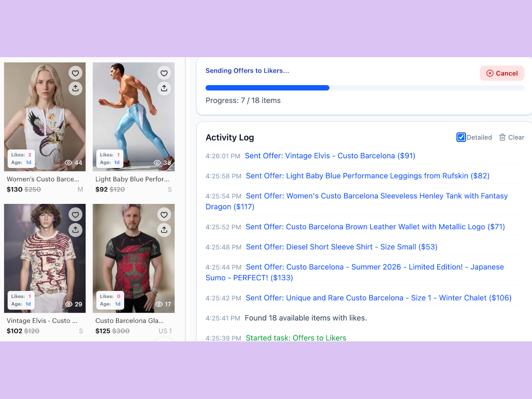Open the Sent Offer: Henley Tank ($117) entry
The image size is (532, 399).
tap(357, 201)
